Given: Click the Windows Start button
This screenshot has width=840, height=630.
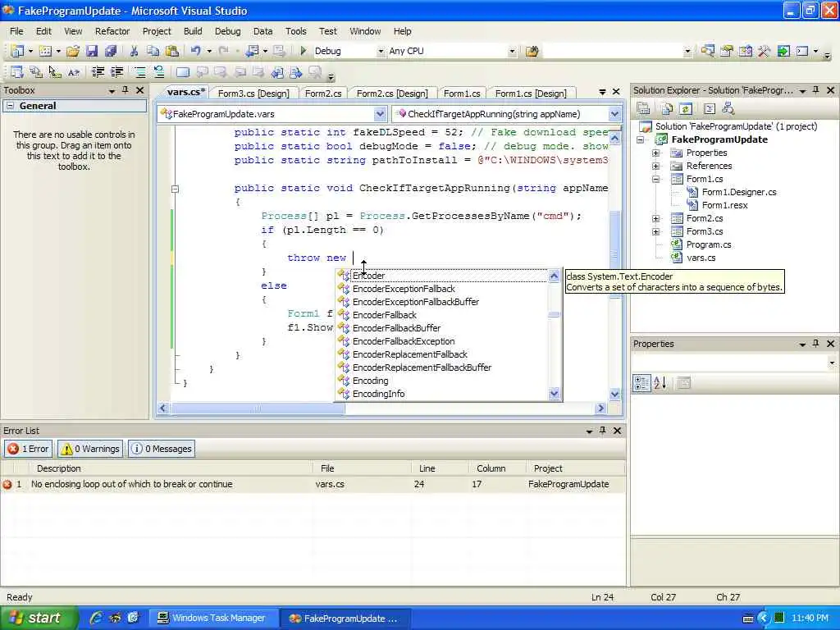Looking at the screenshot, I should (38, 618).
